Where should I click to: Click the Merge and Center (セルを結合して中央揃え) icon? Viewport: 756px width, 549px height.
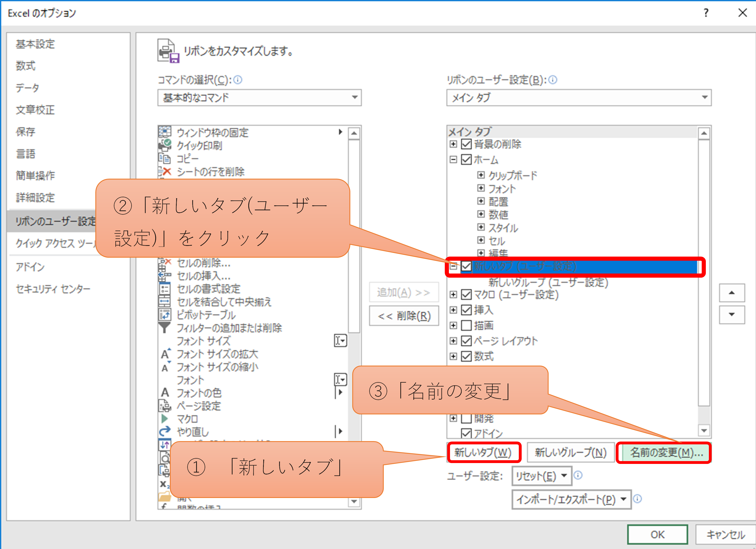click(x=165, y=302)
